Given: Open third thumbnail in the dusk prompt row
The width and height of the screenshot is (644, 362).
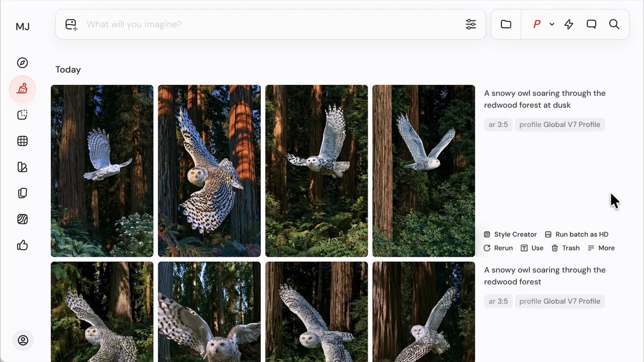Looking at the screenshot, I should (x=317, y=171).
